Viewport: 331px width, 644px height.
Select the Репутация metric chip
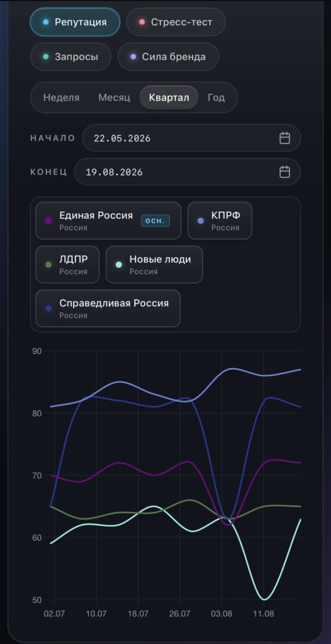(75, 22)
